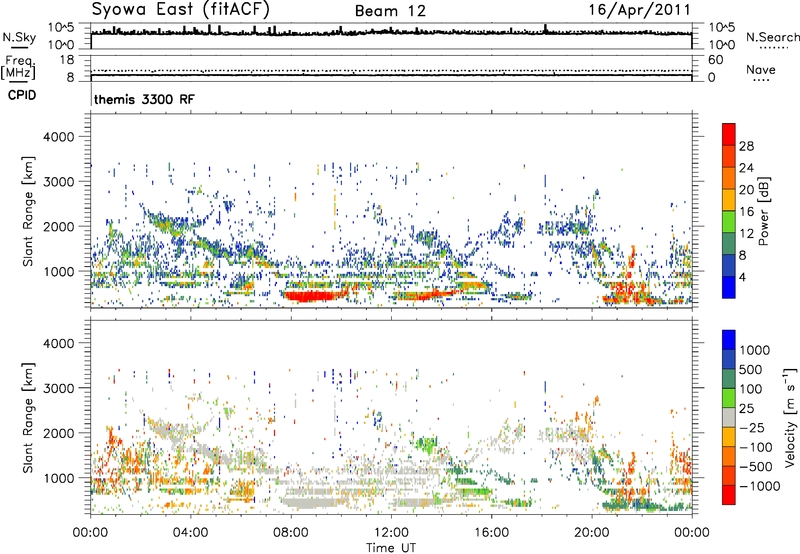Screen dimensions: 800x554
Task: Click the frequency strip plot
Action: pyautogui.click(x=391, y=68)
